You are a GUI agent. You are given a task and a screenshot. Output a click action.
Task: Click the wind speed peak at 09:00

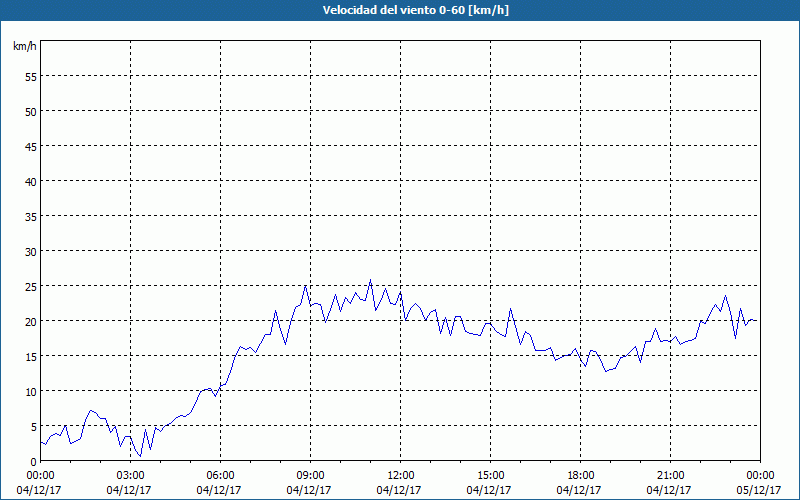pos(306,286)
